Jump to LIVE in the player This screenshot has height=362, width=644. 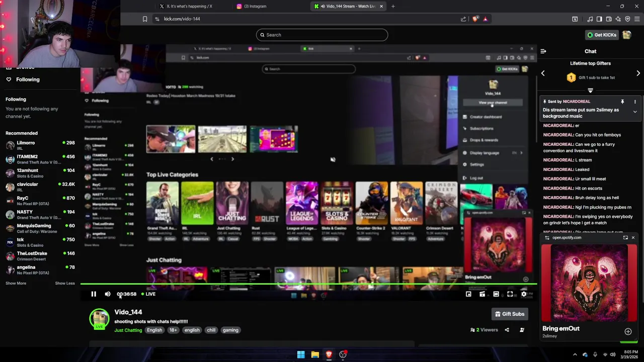(x=148, y=294)
